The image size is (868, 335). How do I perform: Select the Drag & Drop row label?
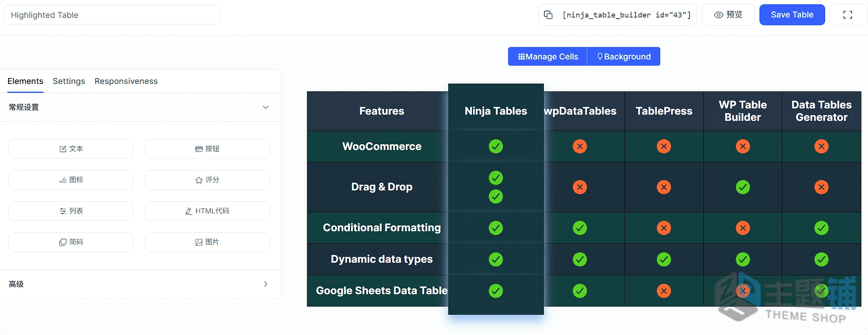[382, 187]
